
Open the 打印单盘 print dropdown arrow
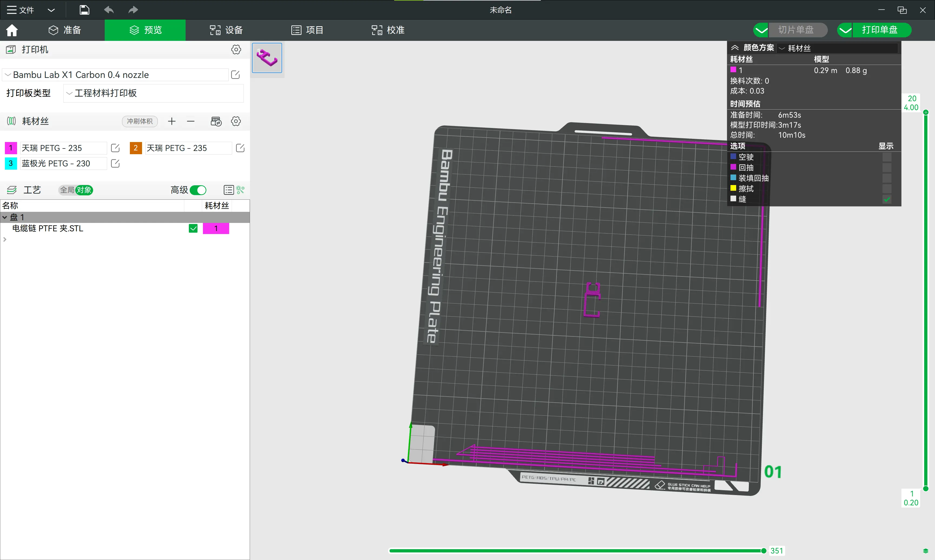click(x=845, y=30)
